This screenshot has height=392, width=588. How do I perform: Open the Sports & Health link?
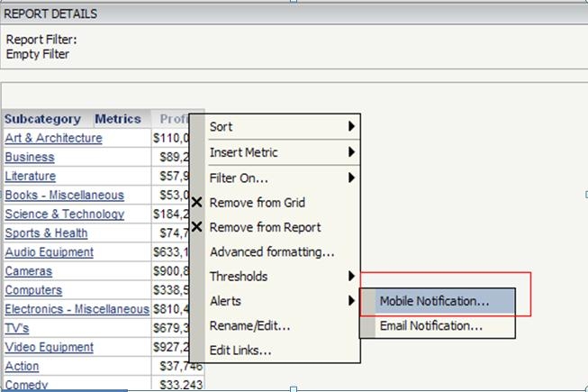click(x=46, y=233)
